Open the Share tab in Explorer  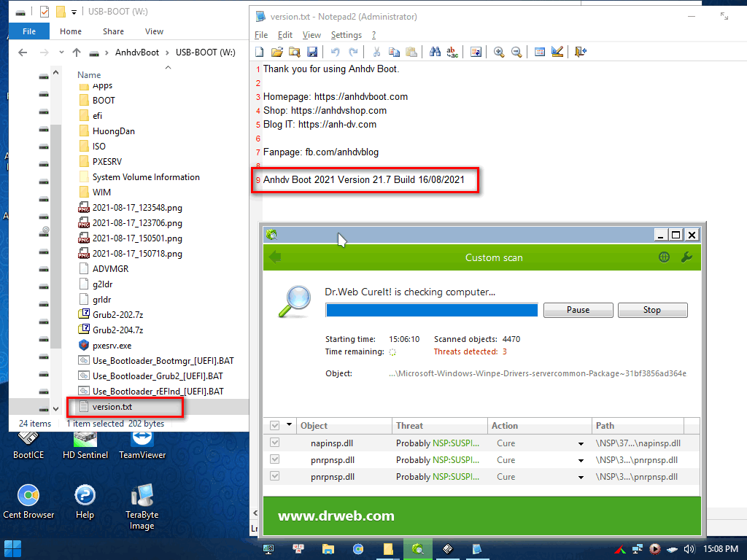tap(113, 31)
